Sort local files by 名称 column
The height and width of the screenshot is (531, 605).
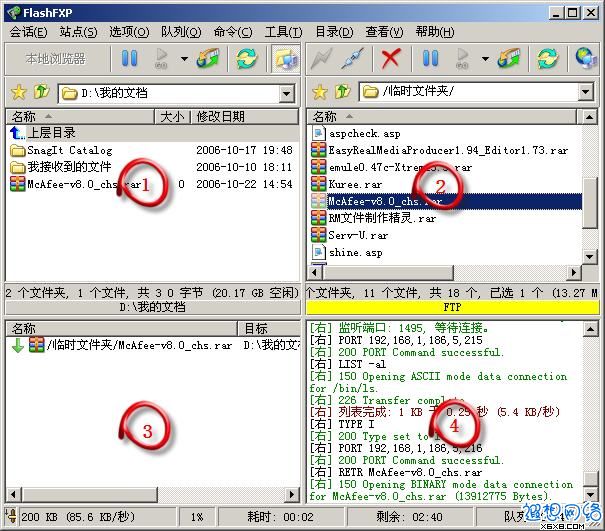tap(80, 117)
